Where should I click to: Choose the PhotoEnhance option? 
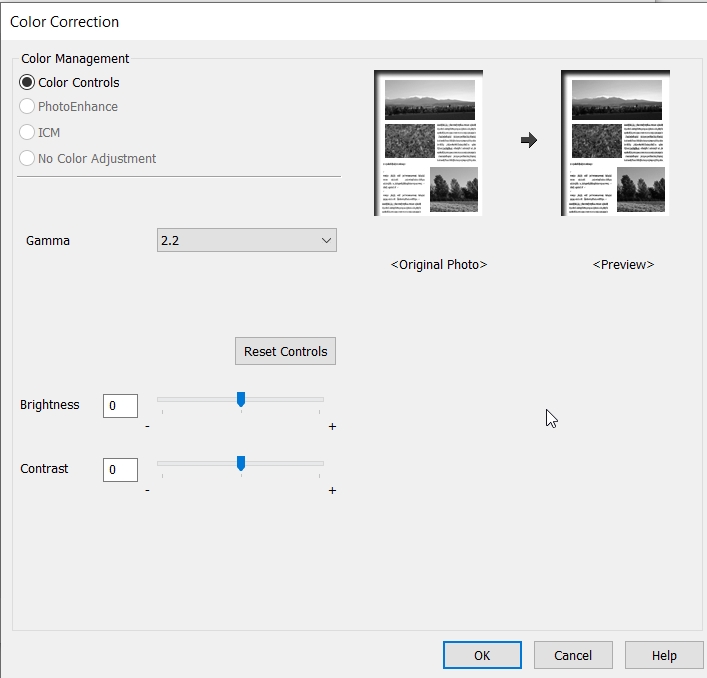coord(27,107)
